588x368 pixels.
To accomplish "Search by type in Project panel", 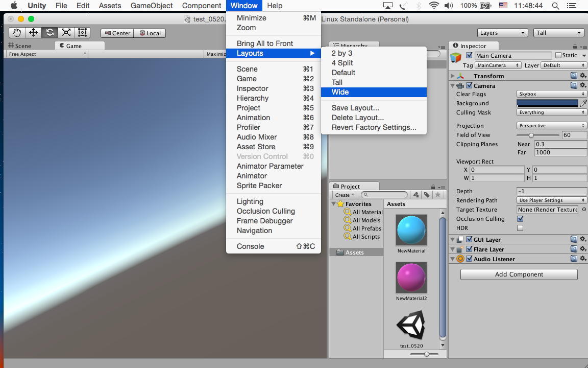I will pos(416,195).
